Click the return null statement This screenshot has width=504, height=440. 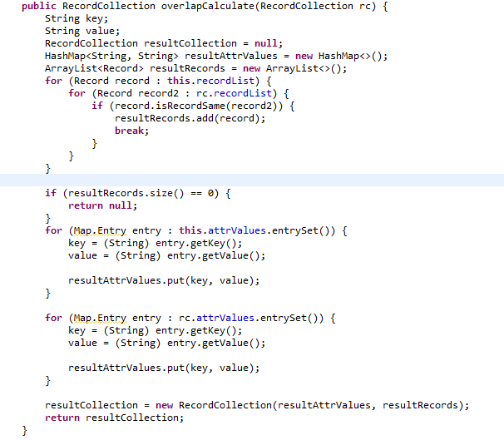tap(102, 205)
